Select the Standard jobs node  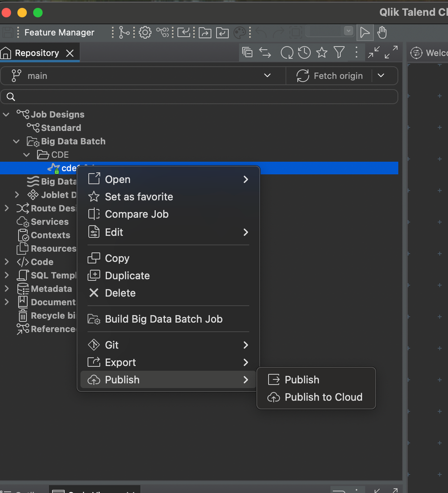tap(61, 128)
